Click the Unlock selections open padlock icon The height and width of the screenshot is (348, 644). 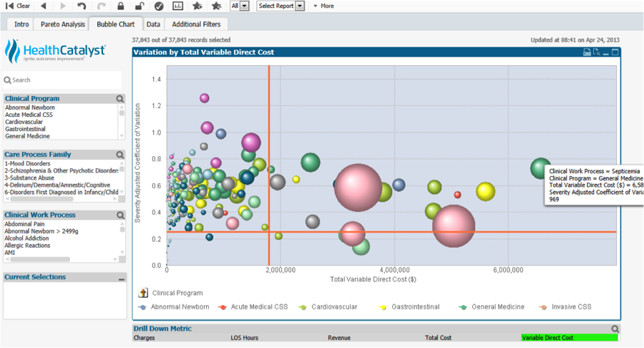point(139,6)
